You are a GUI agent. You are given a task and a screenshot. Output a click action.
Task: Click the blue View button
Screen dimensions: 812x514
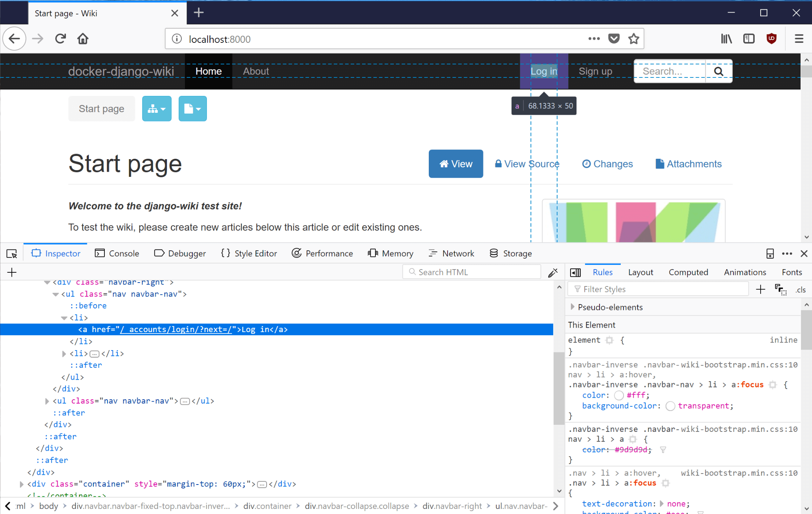(455, 164)
